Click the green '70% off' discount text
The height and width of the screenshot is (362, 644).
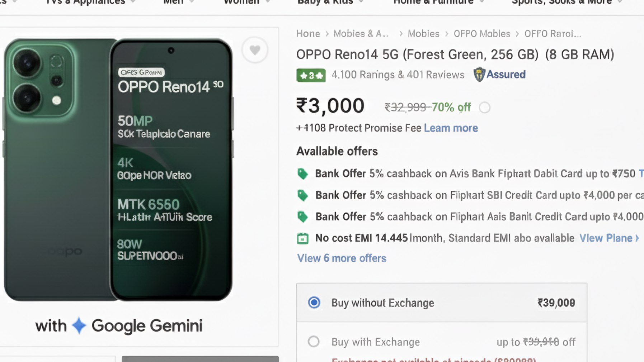(x=451, y=107)
